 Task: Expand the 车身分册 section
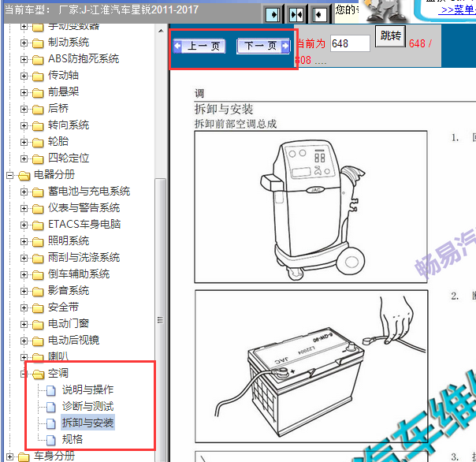point(9,456)
